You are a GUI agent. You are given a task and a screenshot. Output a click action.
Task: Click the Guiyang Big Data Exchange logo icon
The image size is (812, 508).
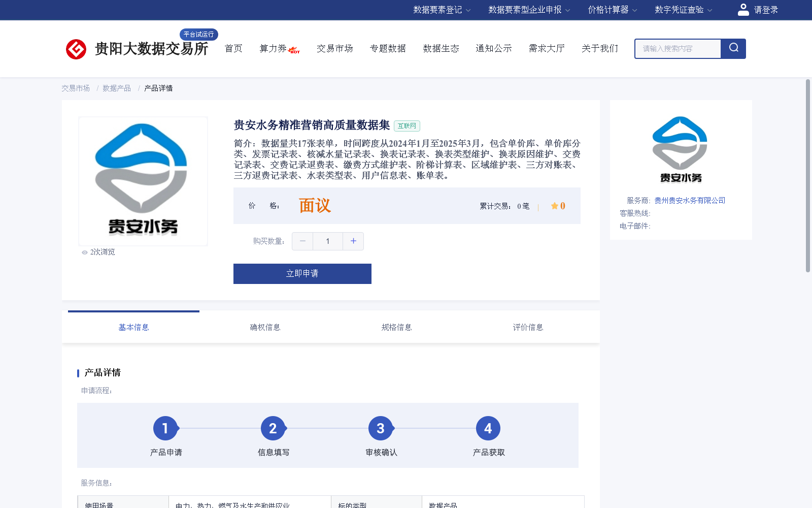click(x=76, y=49)
